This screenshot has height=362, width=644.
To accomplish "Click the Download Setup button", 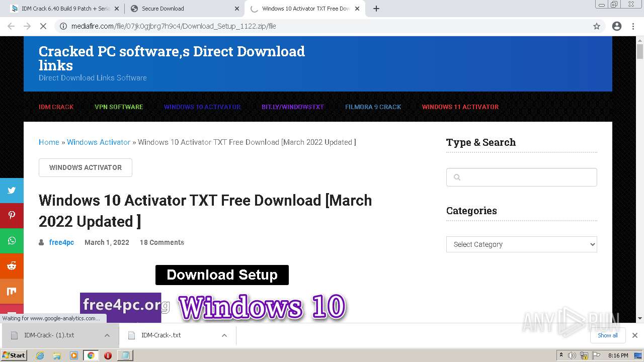I will (x=222, y=275).
